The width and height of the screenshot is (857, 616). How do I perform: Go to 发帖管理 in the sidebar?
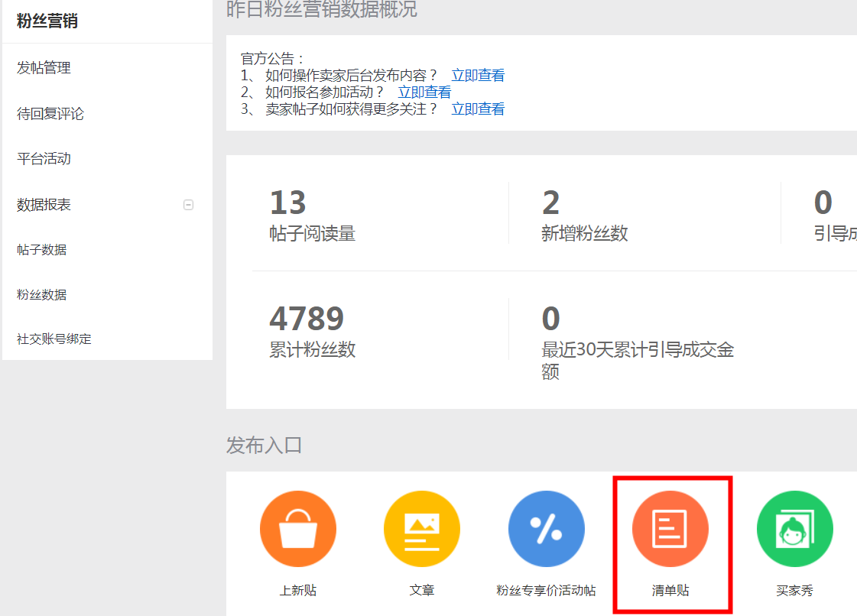pos(42,67)
